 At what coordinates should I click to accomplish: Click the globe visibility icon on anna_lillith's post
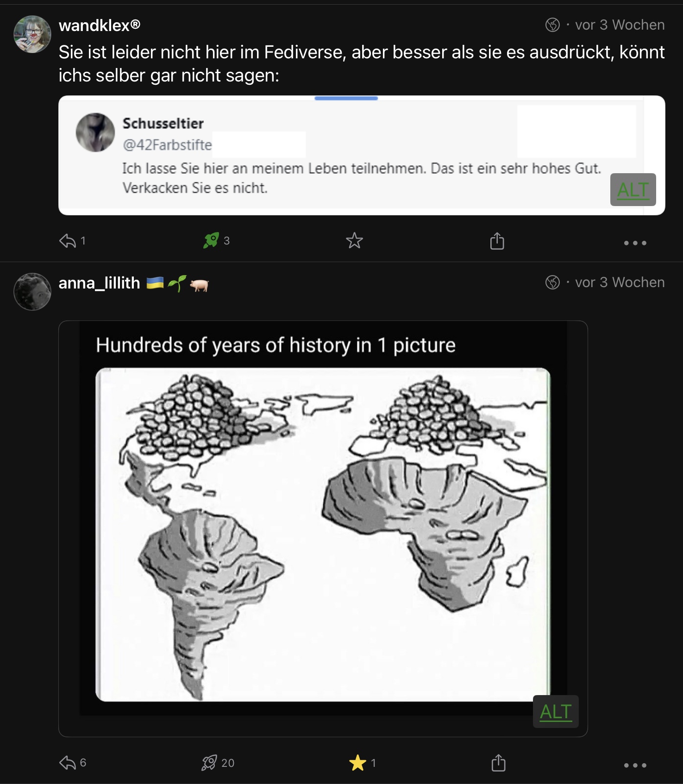(x=552, y=282)
